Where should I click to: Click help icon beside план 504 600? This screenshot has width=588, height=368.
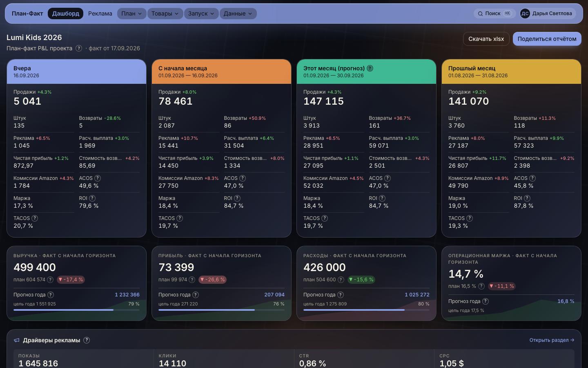341,280
